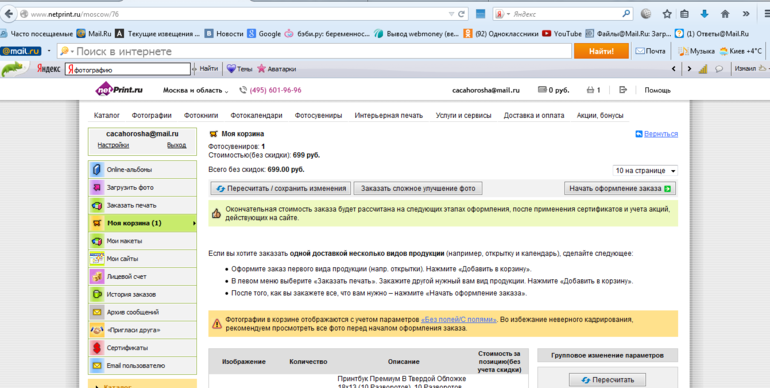Click the Аватарки toolbar button

pos(276,69)
